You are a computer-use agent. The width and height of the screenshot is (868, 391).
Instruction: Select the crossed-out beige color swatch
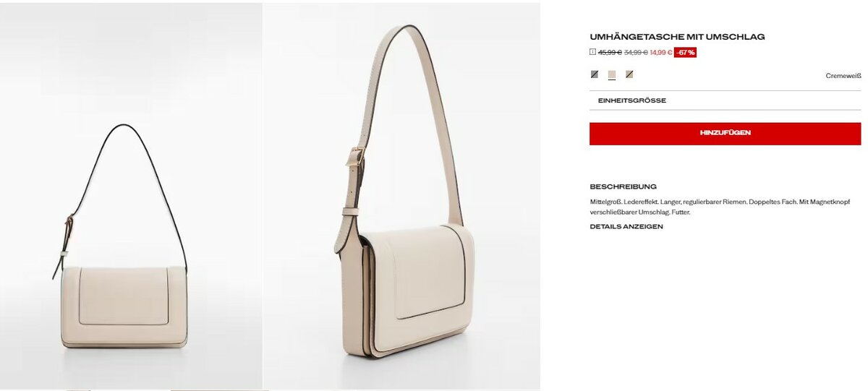point(629,74)
